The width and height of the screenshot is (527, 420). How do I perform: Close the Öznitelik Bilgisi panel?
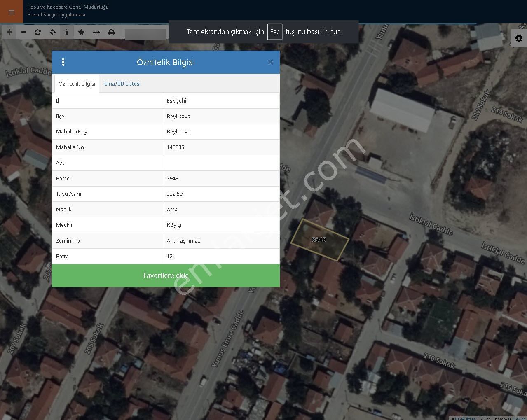(270, 62)
